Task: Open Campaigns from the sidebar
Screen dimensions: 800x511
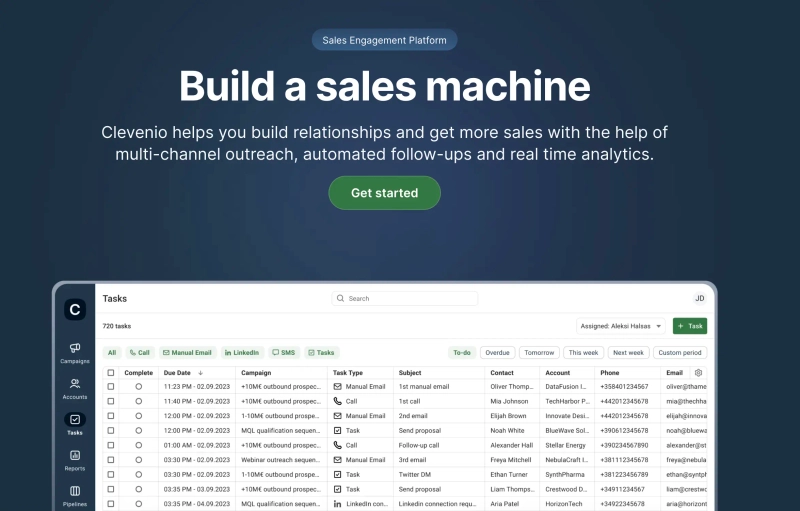Action: click(x=75, y=352)
